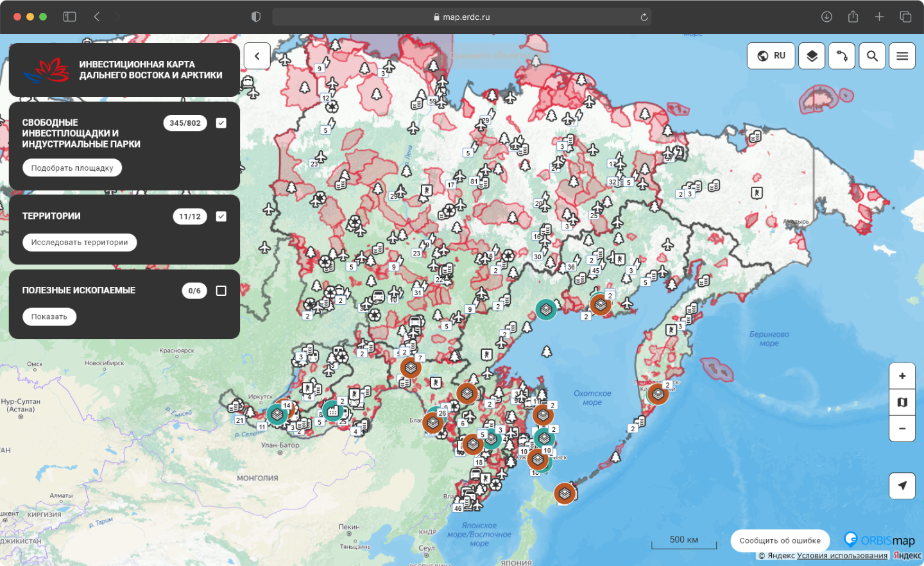
Task: Click the Показать button for minerals
Action: pyautogui.click(x=49, y=317)
